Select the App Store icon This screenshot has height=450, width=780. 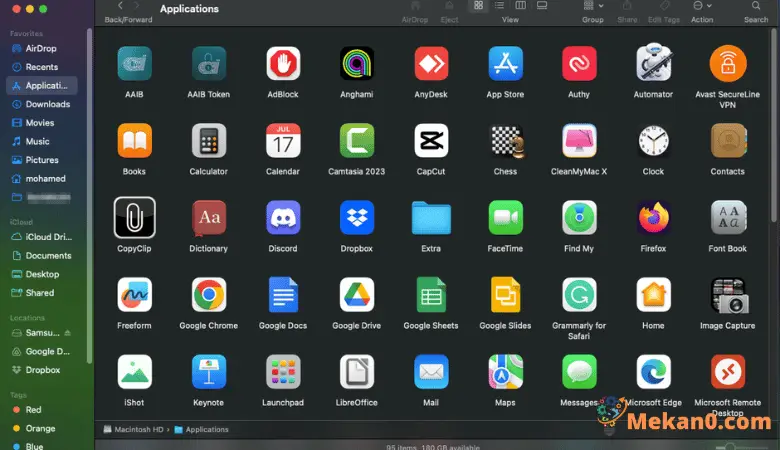[x=505, y=64]
